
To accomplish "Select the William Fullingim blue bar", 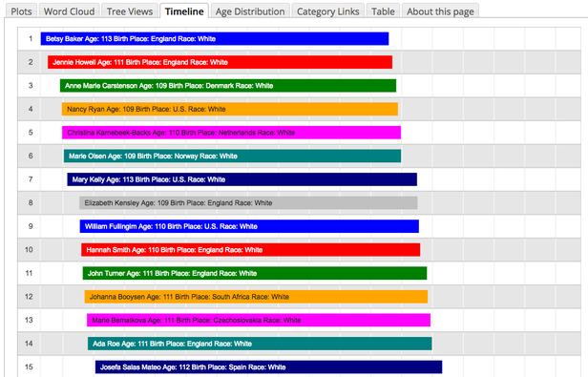I will pos(249,226).
